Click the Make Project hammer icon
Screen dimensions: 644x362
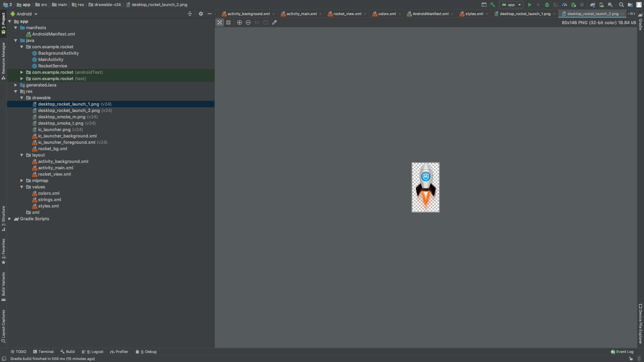(x=493, y=5)
